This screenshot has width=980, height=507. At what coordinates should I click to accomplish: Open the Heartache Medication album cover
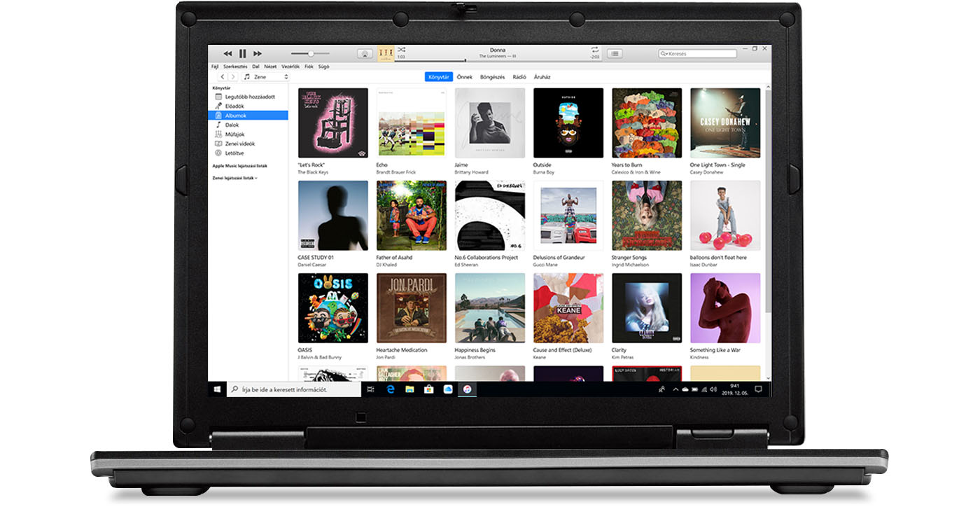pyautogui.click(x=412, y=308)
